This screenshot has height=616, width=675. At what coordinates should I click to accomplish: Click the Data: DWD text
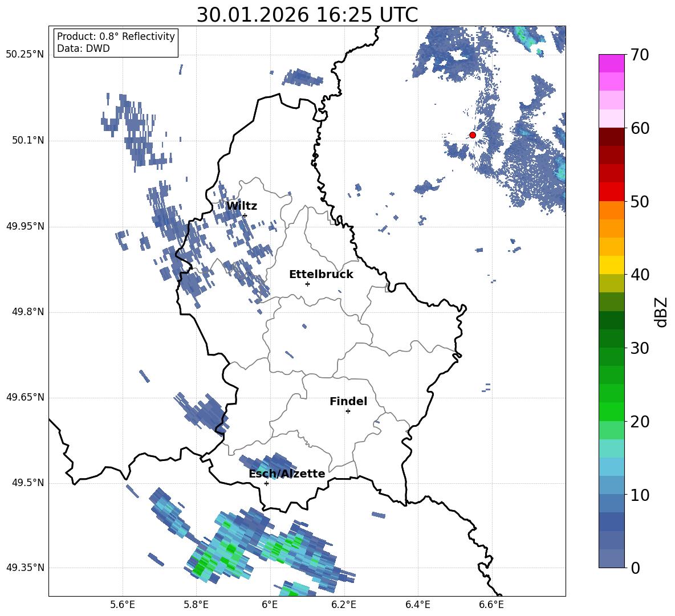pos(83,48)
